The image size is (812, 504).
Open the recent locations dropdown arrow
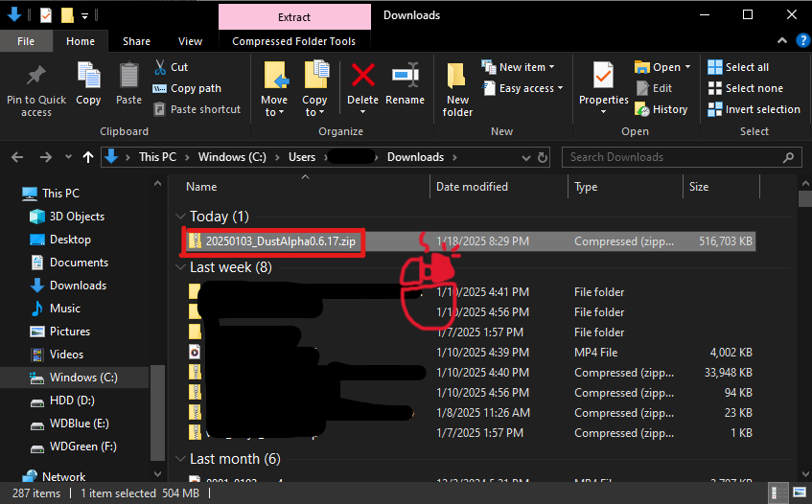(68, 157)
